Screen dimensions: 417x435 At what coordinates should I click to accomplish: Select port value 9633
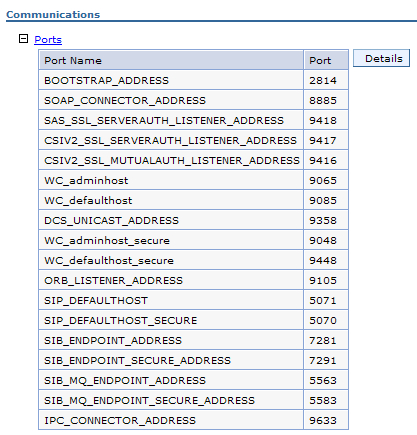323,420
